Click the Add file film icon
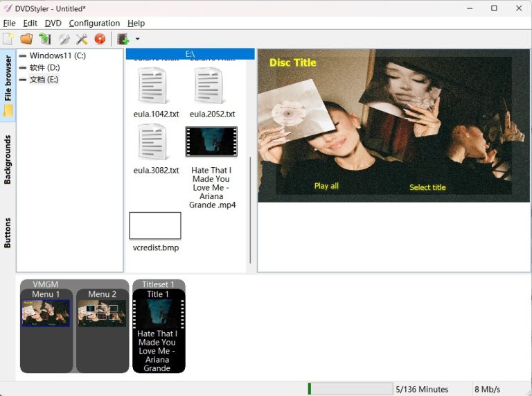The width and height of the screenshot is (532, 396). [x=123, y=39]
